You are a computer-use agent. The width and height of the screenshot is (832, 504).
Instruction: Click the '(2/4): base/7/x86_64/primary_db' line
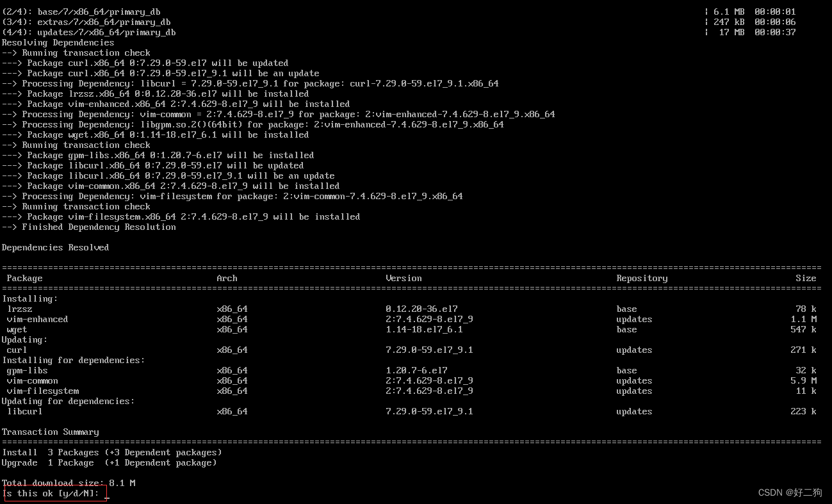81,12
